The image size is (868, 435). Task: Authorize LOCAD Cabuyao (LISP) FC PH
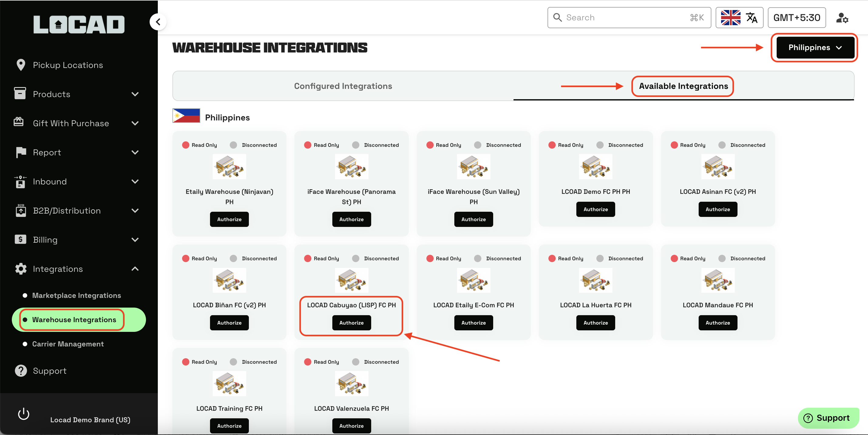[351, 322]
